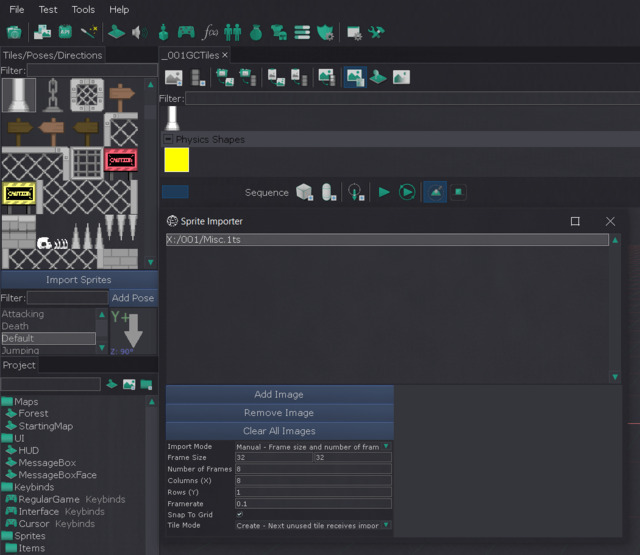Viewport: 640px width, 555px height.
Task: Click the green play animation button
Action: point(384,192)
